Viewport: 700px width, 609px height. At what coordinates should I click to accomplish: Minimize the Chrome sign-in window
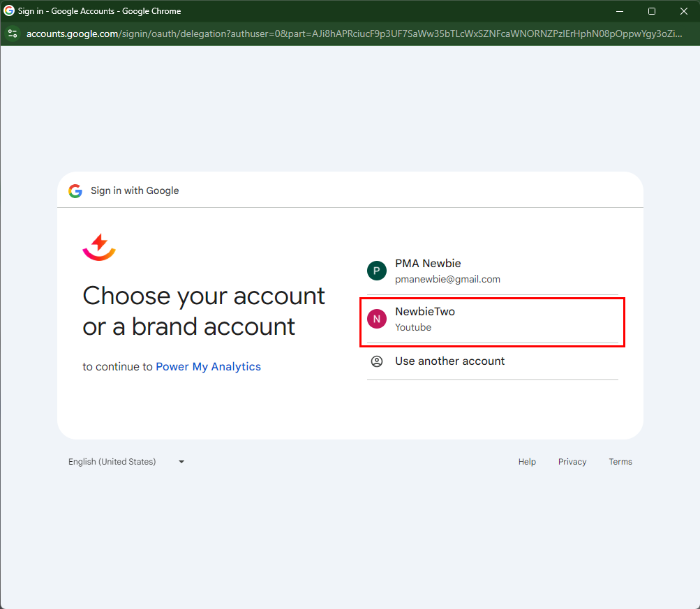coord(620,11)
